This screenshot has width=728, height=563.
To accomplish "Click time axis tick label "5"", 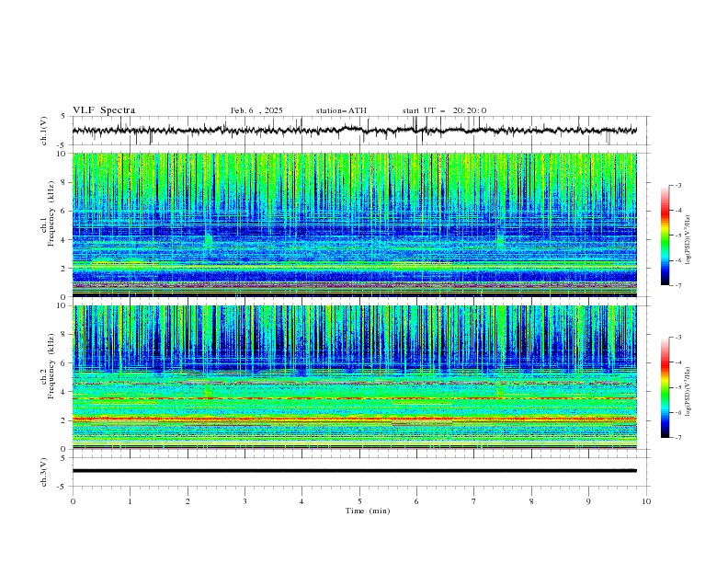I will click(359, 501).
